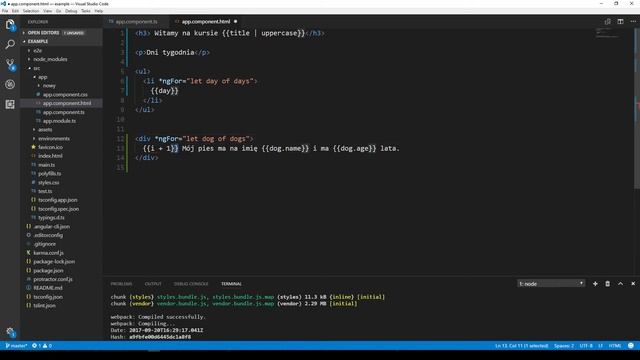Open styles.css in the explorer

pos(49,183)
